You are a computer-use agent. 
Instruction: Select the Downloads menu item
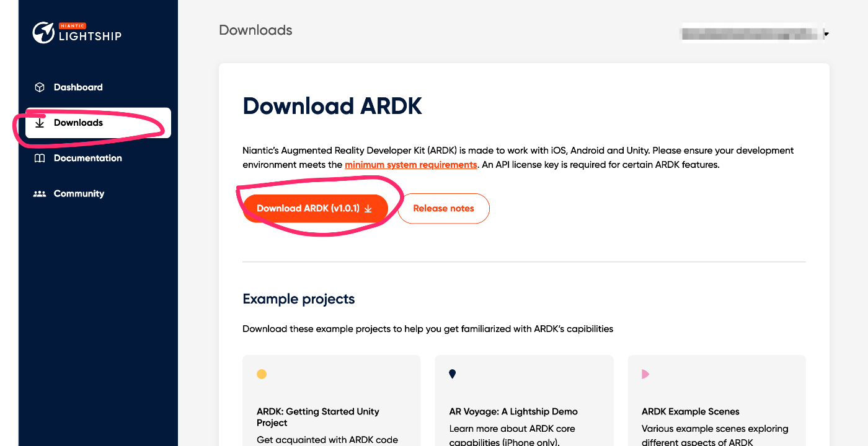[x=98, y=123]
